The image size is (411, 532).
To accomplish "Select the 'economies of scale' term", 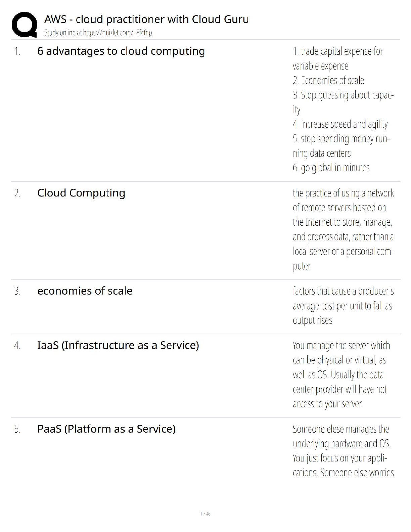I will coord(85,291).
